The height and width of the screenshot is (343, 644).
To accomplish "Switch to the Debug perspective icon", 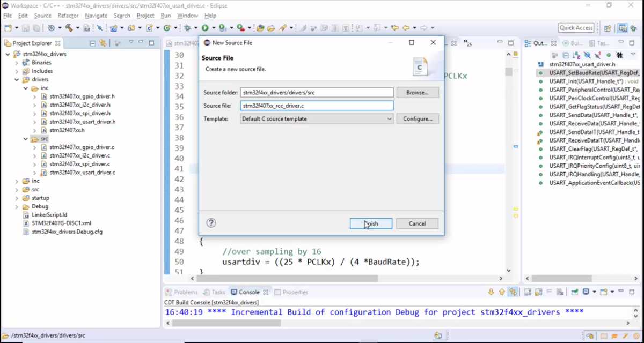I will pyautogui.click(x=634, y=28).
